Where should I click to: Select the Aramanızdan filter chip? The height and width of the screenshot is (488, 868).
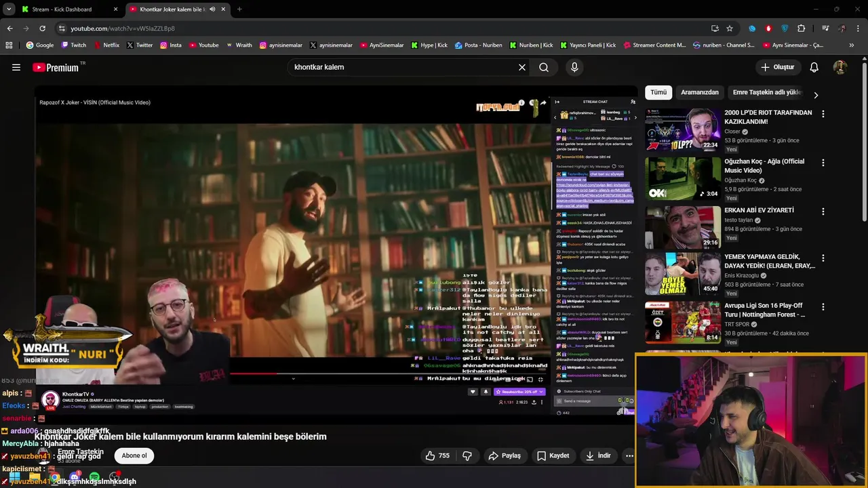pos(700,92)
